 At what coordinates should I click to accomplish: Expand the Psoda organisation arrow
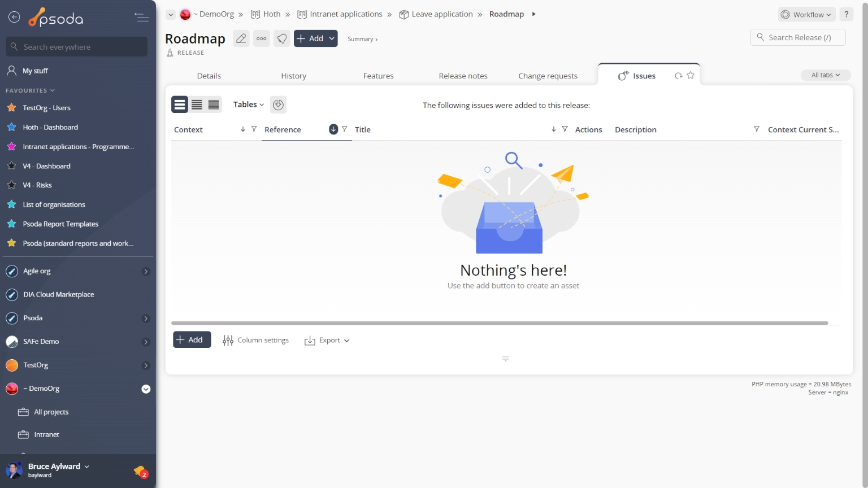coord(146,319)
